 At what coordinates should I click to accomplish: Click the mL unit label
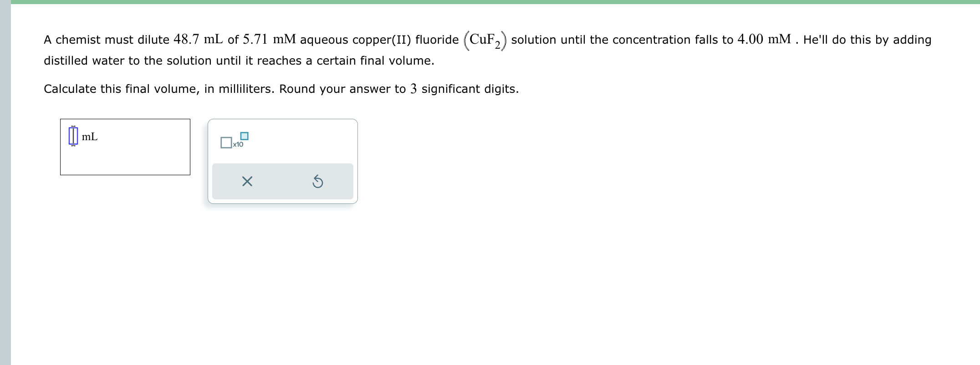point(90,136)
